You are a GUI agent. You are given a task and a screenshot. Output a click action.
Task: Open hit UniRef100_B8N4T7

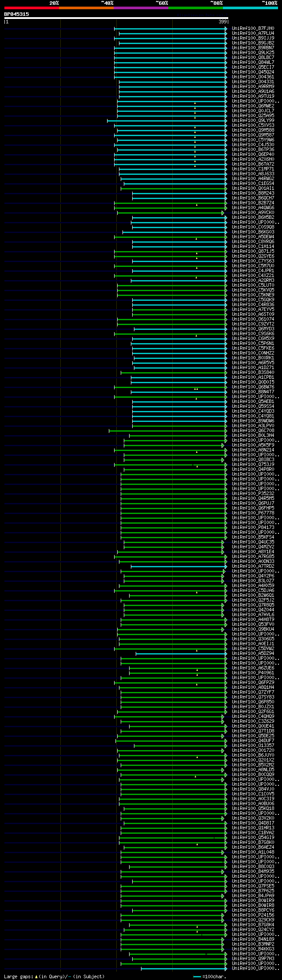[253, 392]
